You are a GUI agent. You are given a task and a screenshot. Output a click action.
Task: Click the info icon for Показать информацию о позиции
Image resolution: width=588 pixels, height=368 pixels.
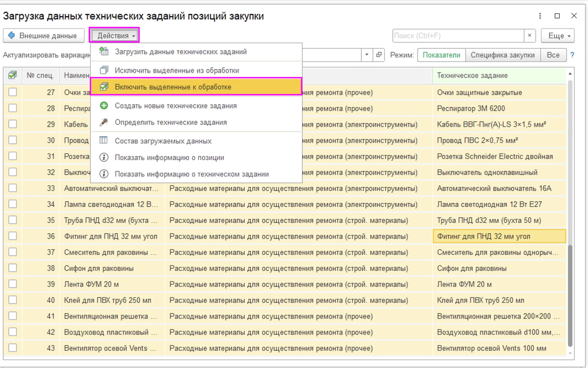tap(104, 157)
